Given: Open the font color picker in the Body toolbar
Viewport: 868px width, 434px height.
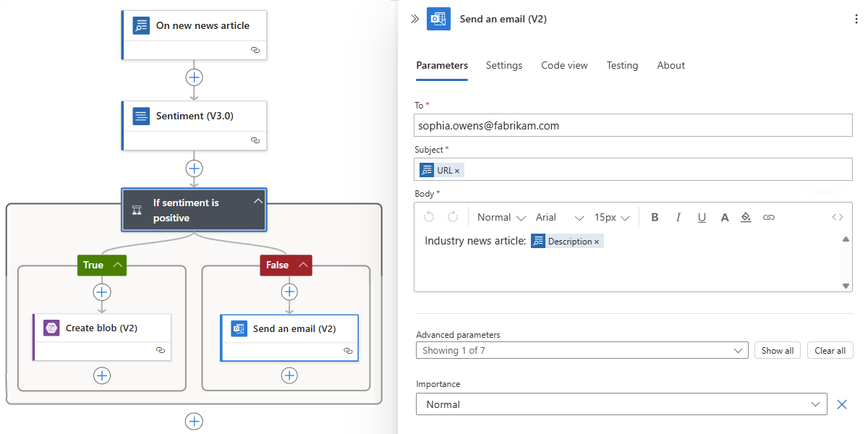Looking at the screenshot, I should 725,217.
